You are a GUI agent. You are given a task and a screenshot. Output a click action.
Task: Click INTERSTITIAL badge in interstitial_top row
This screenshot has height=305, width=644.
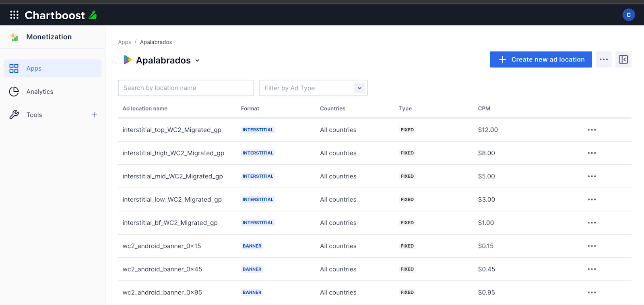click(258, 130)
